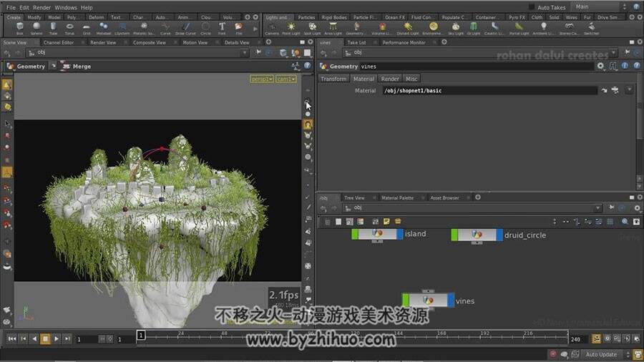This screenshot has height=362, width=644.
Task: Toggle the pin on the parameter pane path
Action: pyautogui.click(x=627, y=52)
